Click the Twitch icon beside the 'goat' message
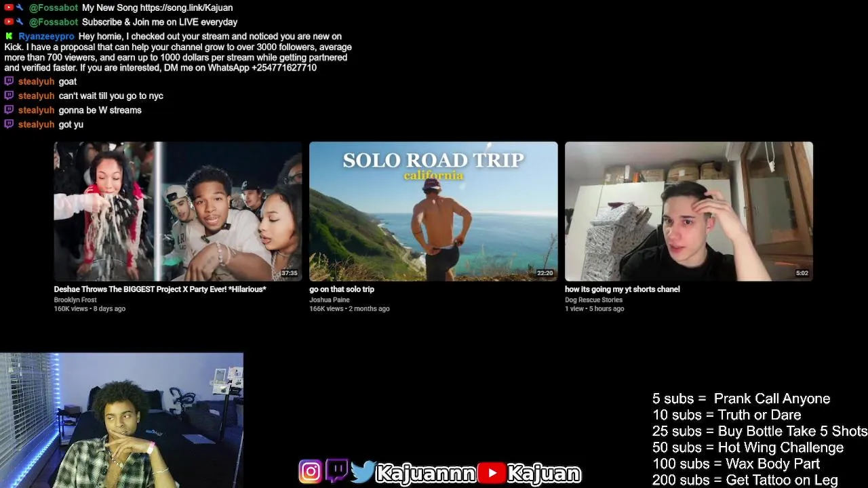This screenshot has height=488, width=868. tap(9, 81)
